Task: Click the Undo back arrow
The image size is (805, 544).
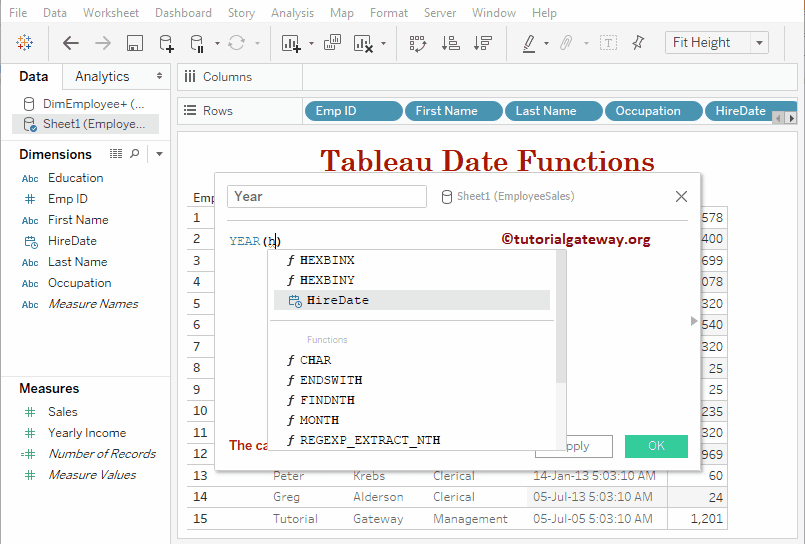Action: click(70, 43)
